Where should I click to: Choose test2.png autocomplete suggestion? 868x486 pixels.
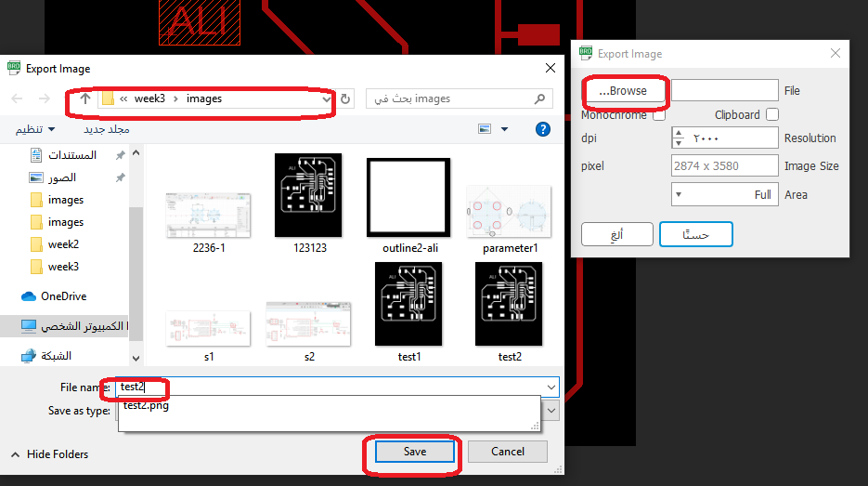[146, 406]
